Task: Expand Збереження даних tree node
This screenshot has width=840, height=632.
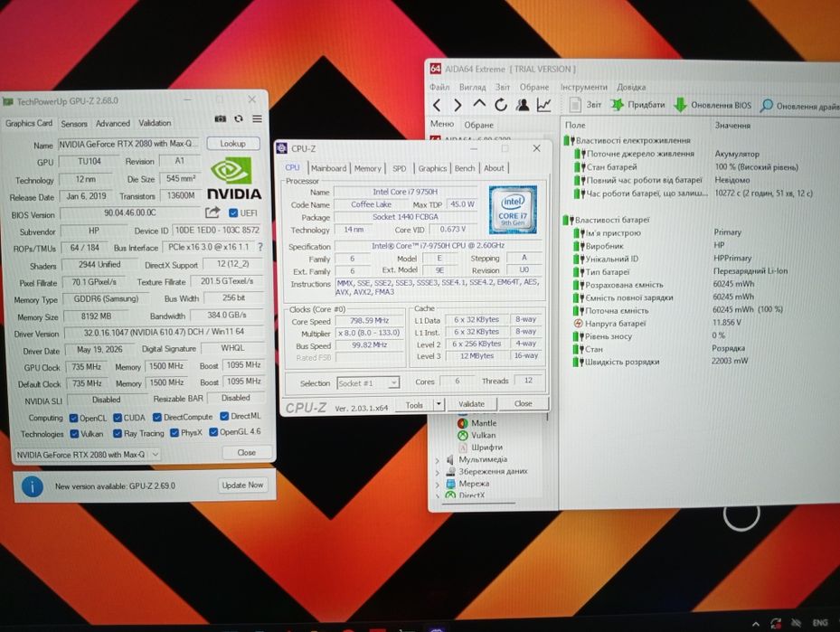Action: coord(437,472)
